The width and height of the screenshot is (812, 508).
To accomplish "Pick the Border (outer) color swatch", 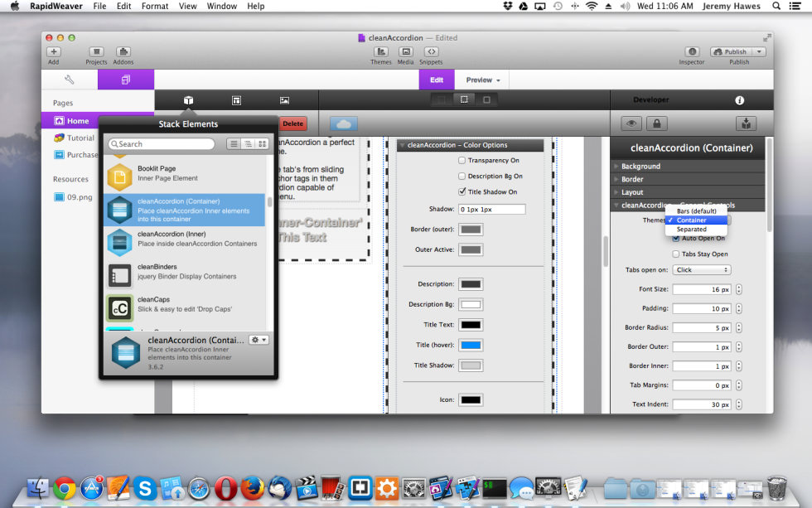I will (x=471, y=230).
